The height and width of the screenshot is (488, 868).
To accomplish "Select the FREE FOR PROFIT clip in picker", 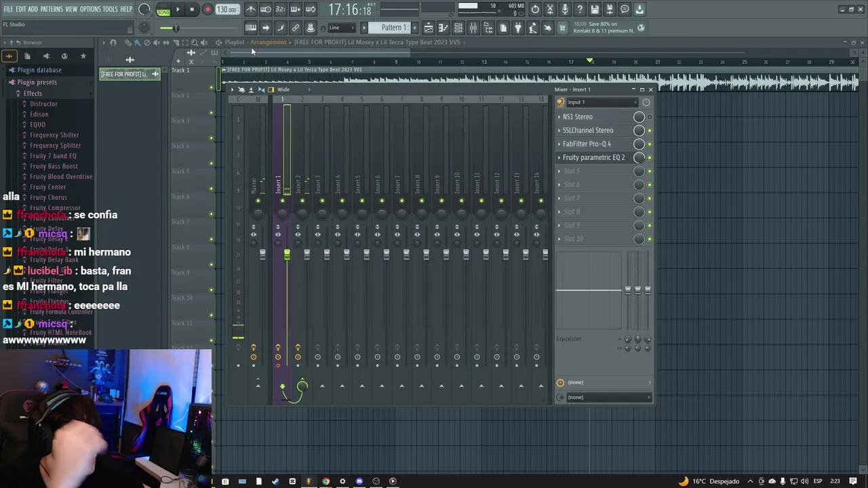I will (130, 74).
